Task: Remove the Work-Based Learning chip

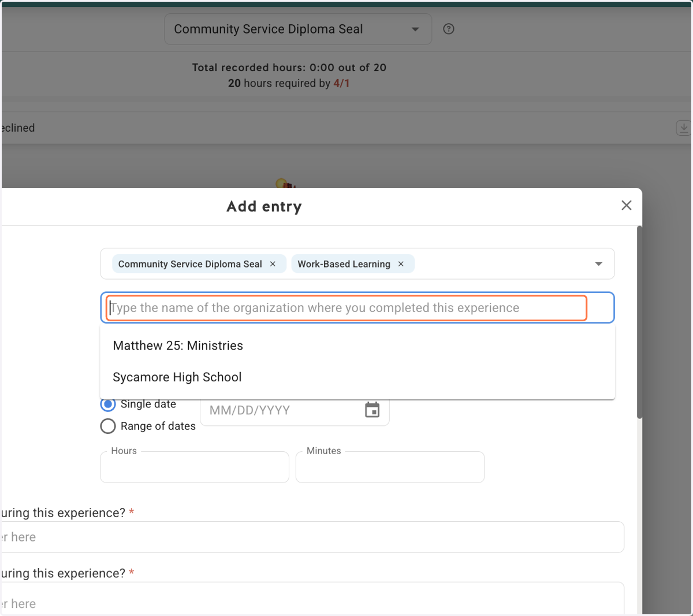Action: click(401, 264)
